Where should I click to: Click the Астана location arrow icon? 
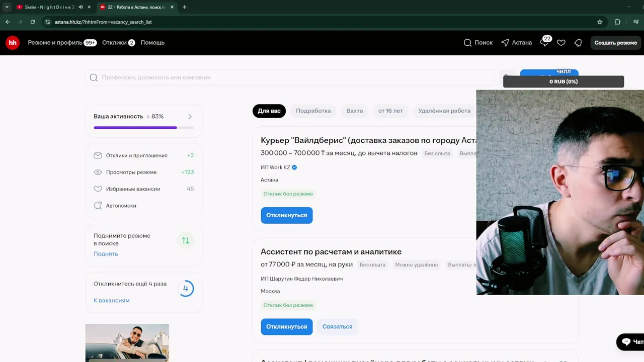(505, 43)
